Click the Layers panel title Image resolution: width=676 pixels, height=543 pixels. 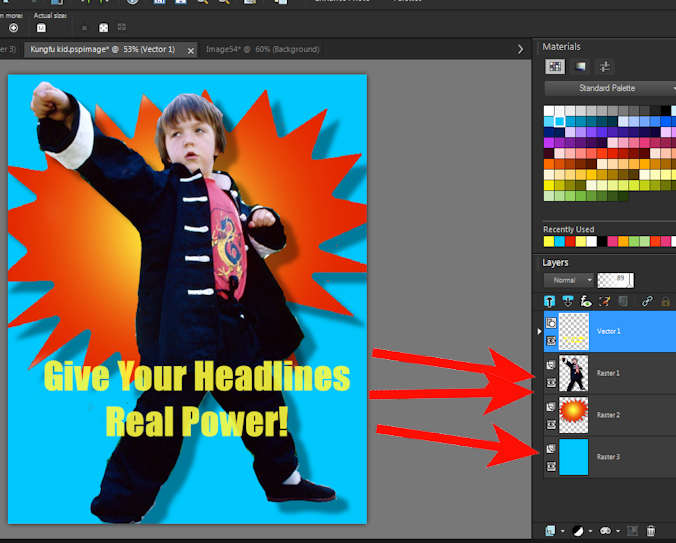point(555,262)
